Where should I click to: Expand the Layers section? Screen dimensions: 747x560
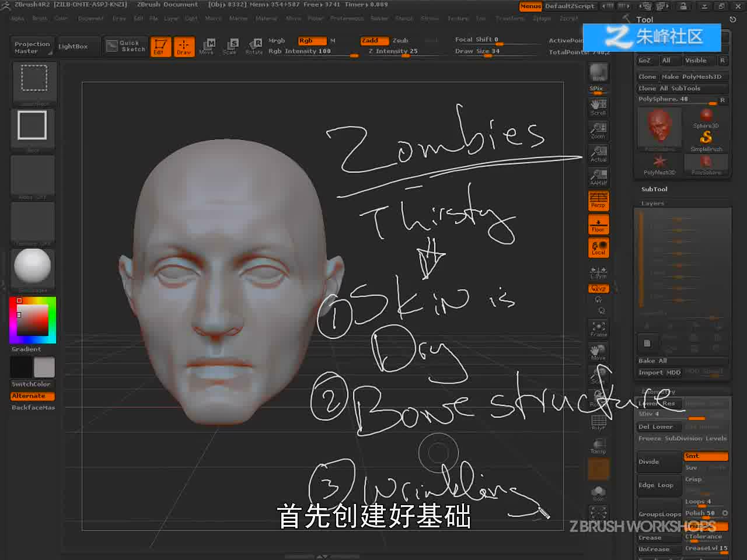[652, 204]
